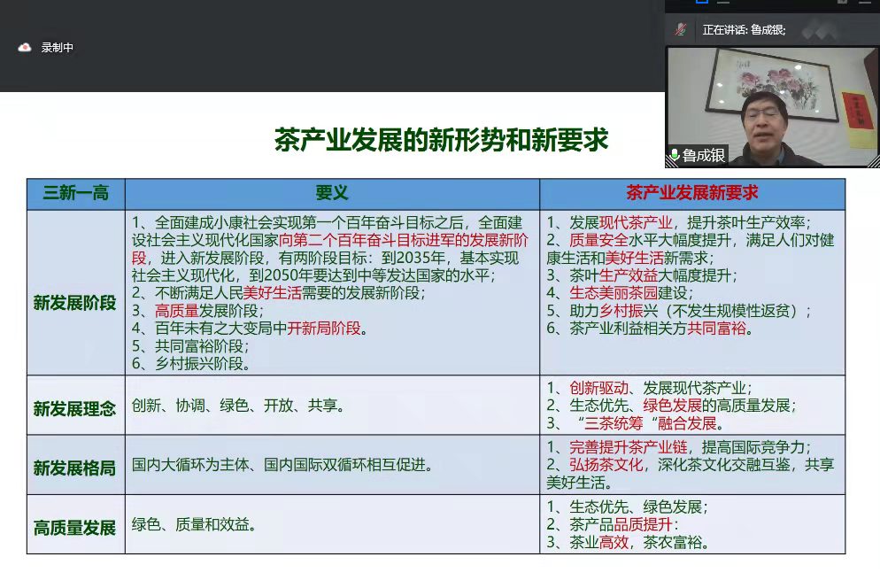Click the cell reading 绿色、质量和效益

[195, 524]
